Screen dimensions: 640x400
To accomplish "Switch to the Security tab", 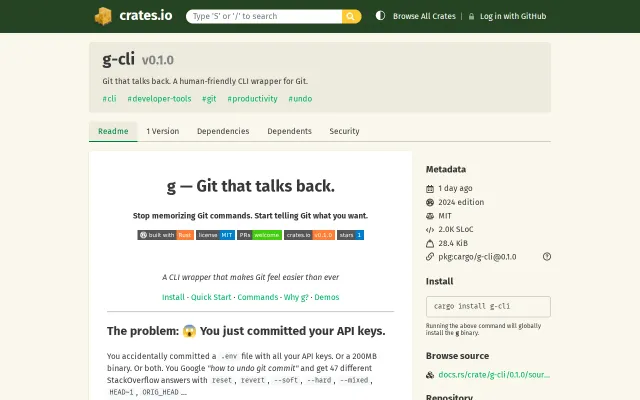I will pos(344,131).
